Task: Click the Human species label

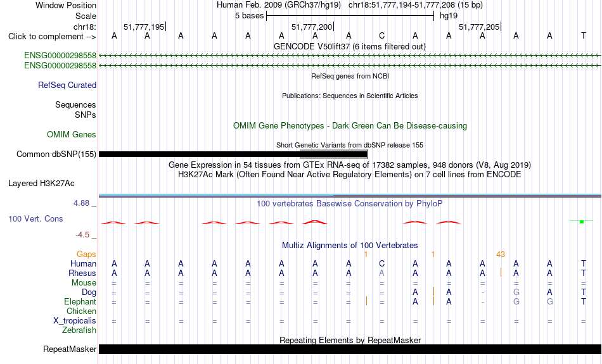Action: coord(83,263)
